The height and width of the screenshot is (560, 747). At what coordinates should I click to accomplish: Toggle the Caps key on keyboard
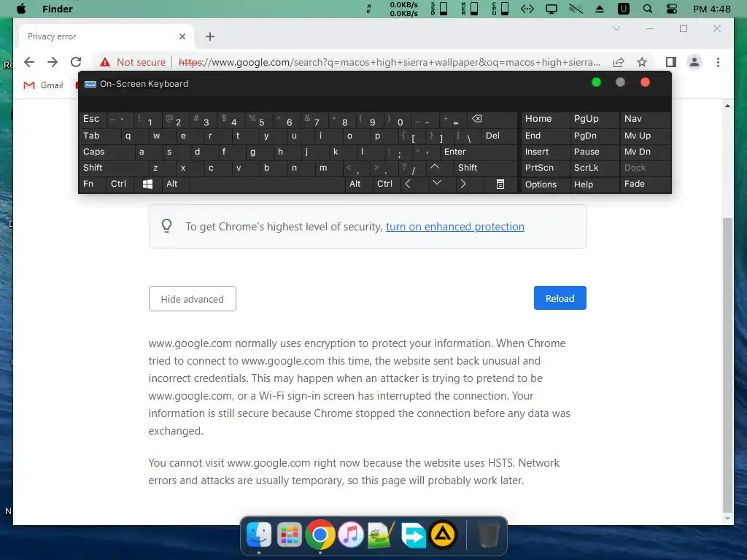pos(104,152)
